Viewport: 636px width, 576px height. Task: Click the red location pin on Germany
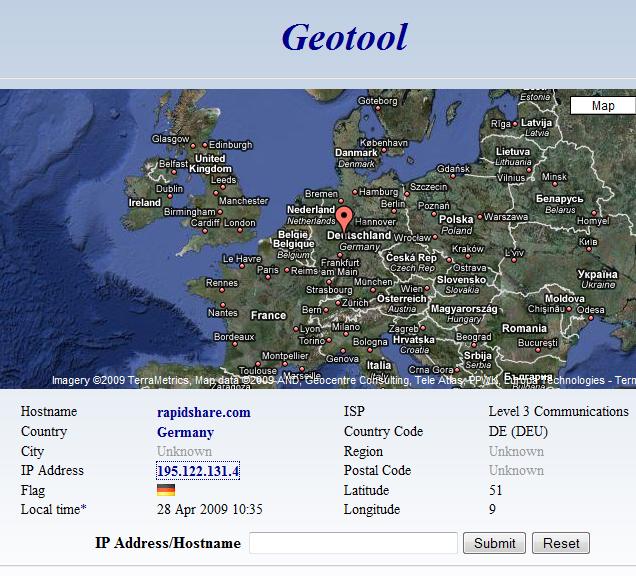(x=345, y=219)
